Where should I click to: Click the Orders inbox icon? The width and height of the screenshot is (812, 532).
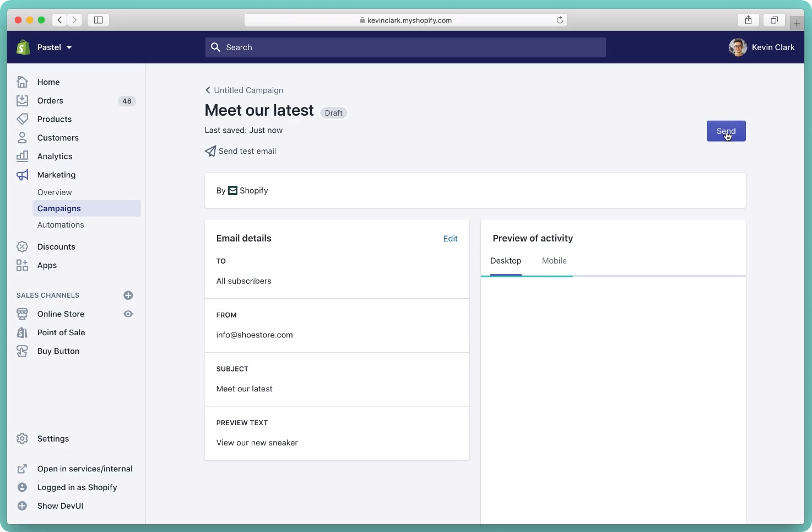(x=22, y=100)
